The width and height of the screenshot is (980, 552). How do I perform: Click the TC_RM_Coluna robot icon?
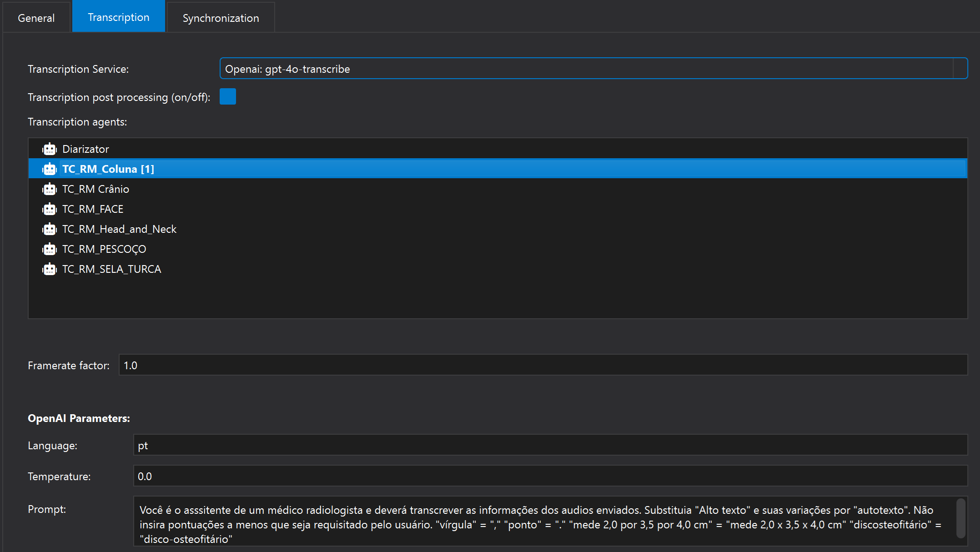click(x=49, y=169)
